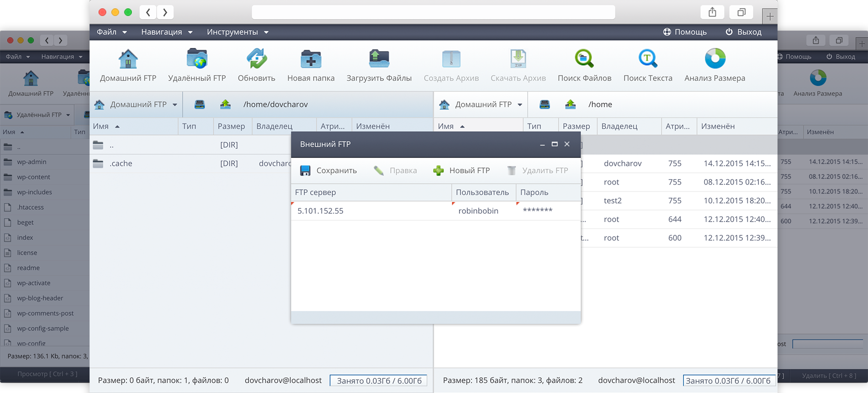Screen dimensions: 868x393
Task: Create a folder with Новая папка icon
Action: coord(311,59)
